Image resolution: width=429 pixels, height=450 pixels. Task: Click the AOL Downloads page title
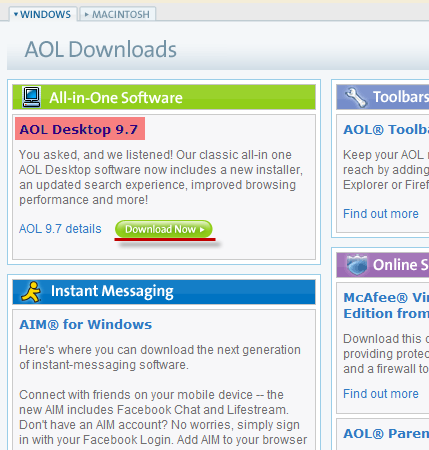tap(101, 49)
